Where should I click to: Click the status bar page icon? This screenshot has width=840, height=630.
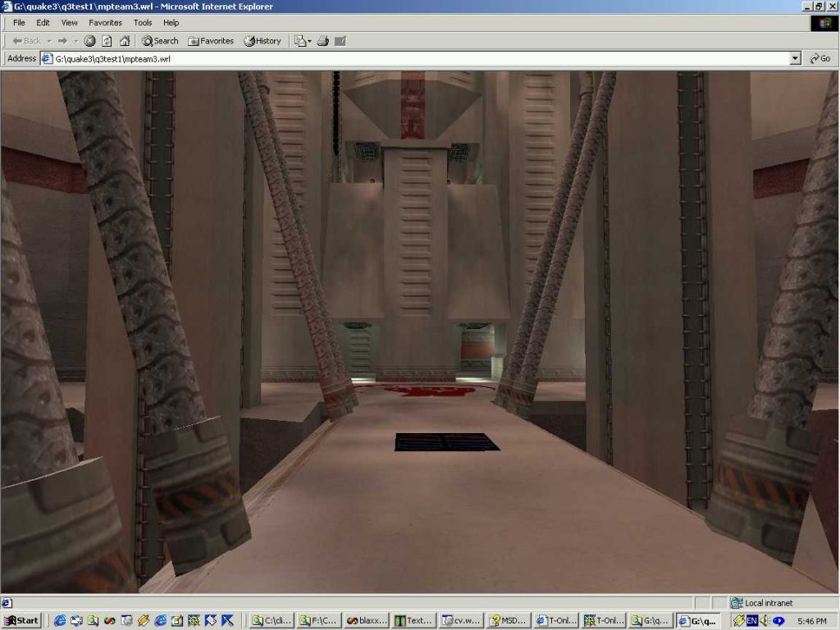7,603
